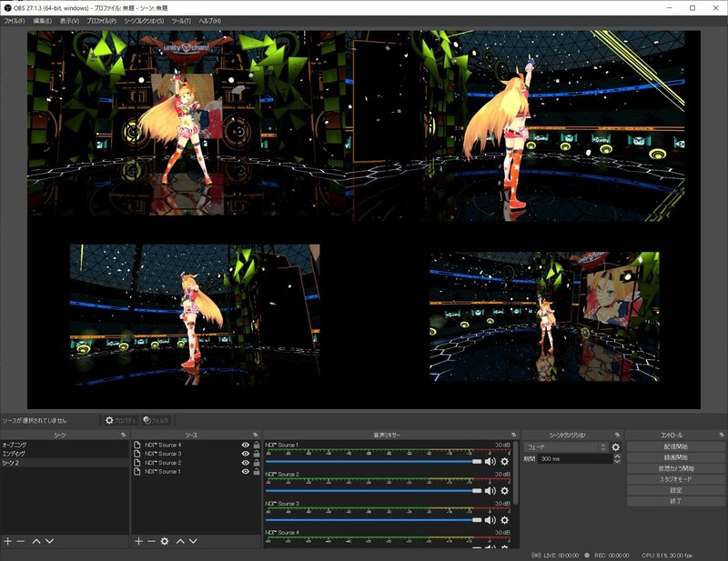
Task: Add a new source with the plus icon
Action: (138, 542)
